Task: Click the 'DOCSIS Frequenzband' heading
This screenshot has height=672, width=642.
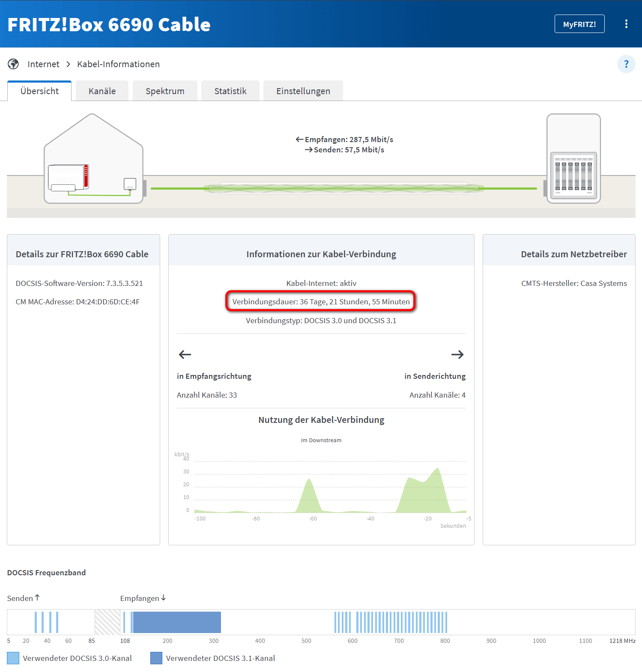Action: [46, 573]
